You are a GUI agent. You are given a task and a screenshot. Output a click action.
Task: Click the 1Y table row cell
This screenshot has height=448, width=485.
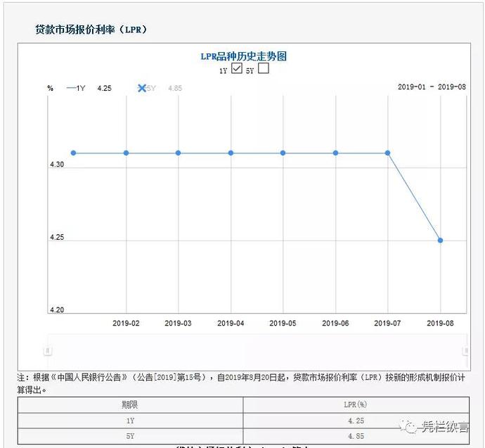pos(130,421)
